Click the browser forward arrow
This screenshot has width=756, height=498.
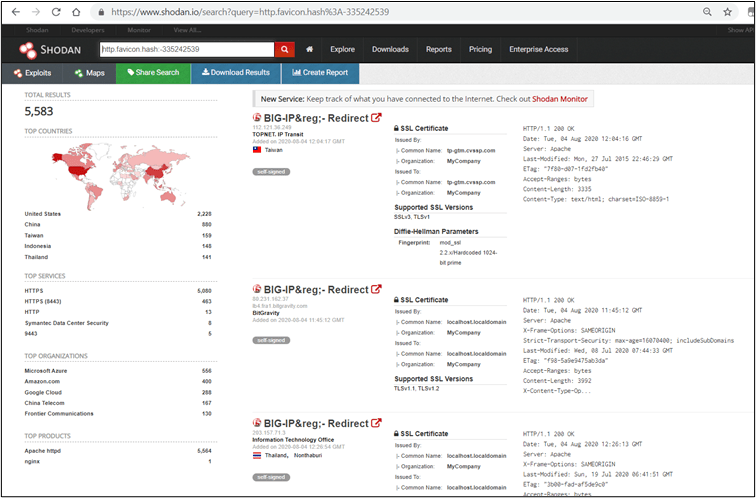pos(36,12)
